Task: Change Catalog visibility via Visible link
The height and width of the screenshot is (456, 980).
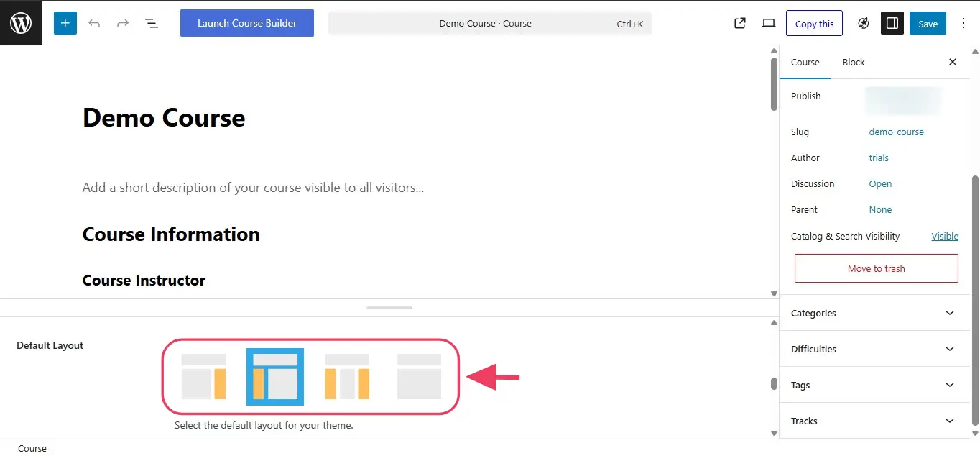Action: pos(945,236)
